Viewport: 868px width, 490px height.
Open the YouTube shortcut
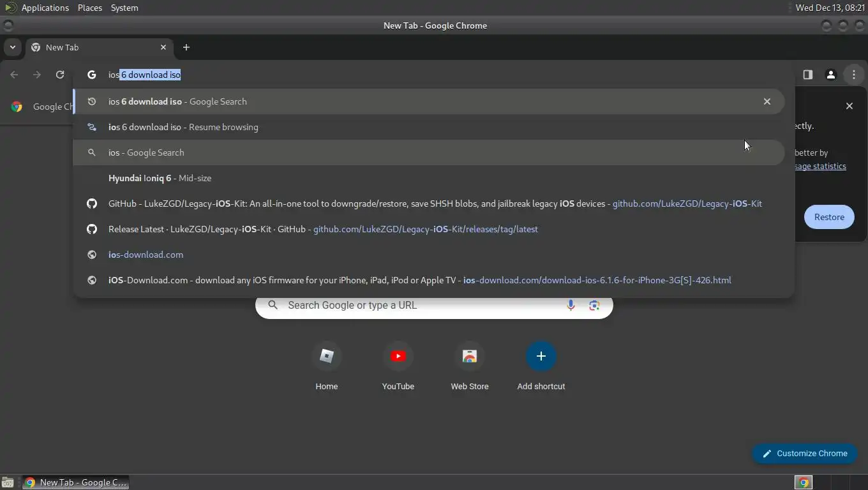[x=398, y=367]
